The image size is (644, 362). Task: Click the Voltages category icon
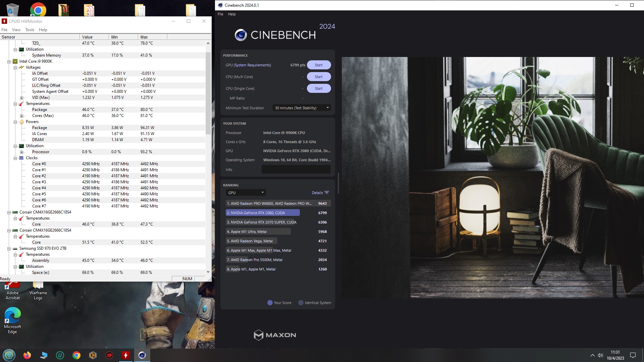[x=21, y=67]
